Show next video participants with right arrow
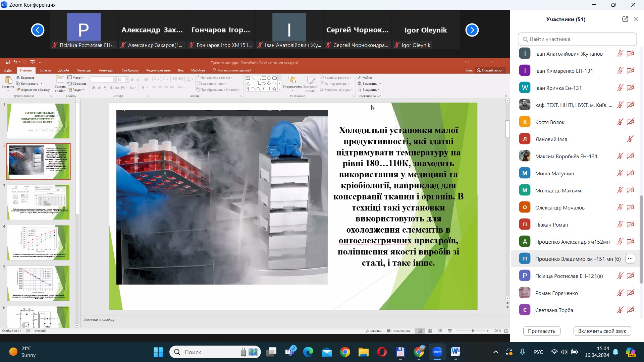 [x=472, y=30]
